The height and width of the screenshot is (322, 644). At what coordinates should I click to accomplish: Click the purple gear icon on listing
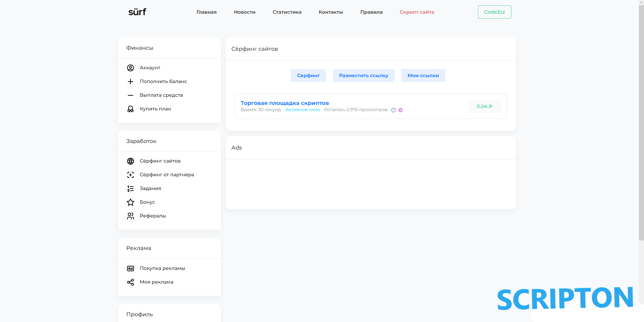pos(400,110)
